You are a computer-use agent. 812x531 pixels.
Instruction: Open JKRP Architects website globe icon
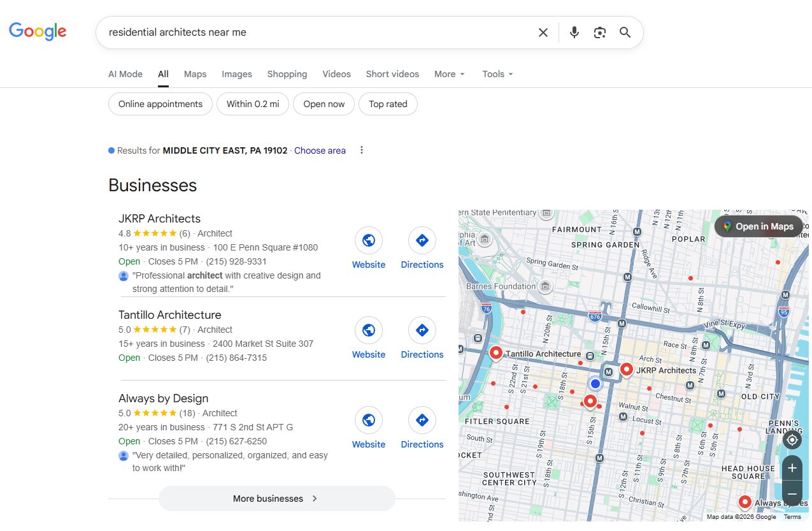pos(369,240)
